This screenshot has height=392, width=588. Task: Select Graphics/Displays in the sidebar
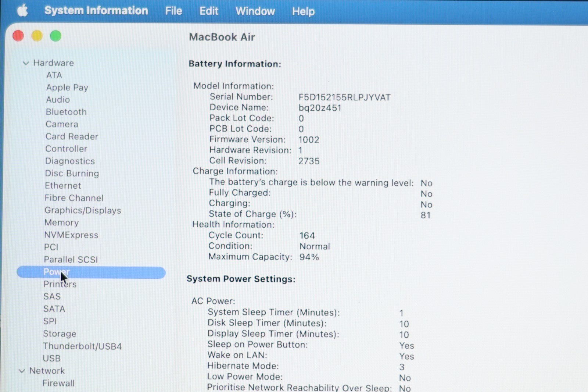(x=83, y=210)
